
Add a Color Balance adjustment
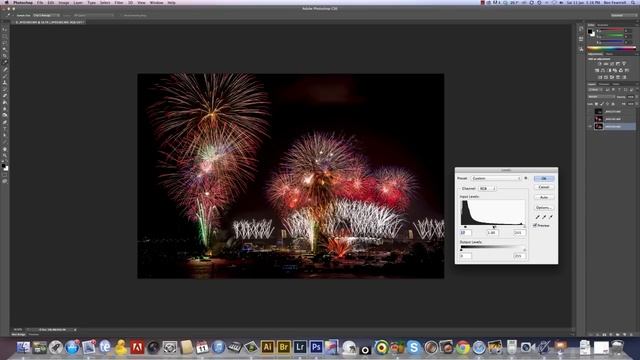pyautogui.click(x=602, y=70)
